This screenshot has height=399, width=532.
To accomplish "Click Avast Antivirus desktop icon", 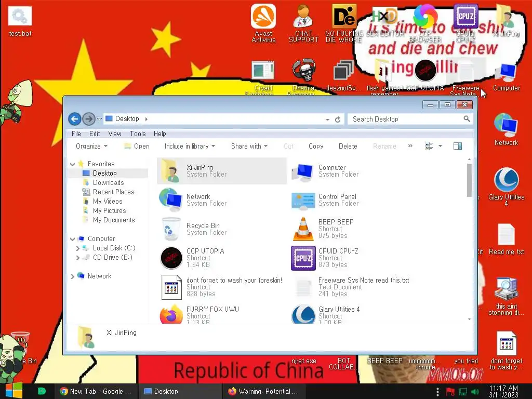I will point(263,23).
